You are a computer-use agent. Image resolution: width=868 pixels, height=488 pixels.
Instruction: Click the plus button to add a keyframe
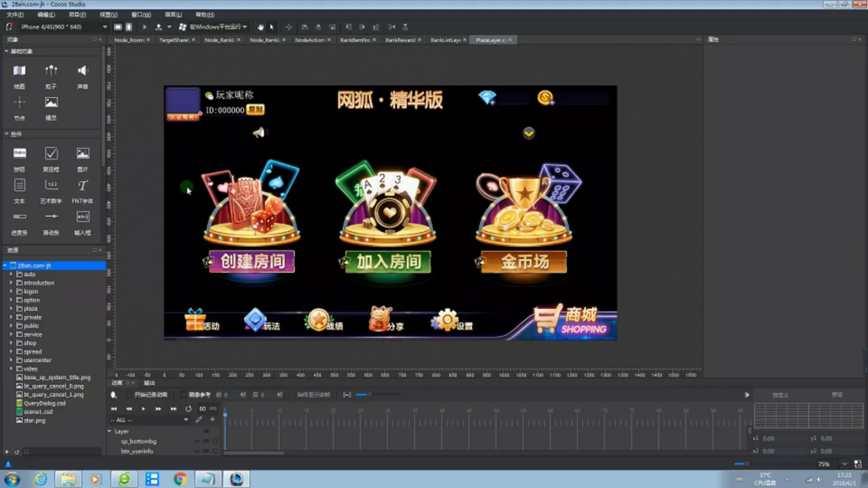click(212, 419)
